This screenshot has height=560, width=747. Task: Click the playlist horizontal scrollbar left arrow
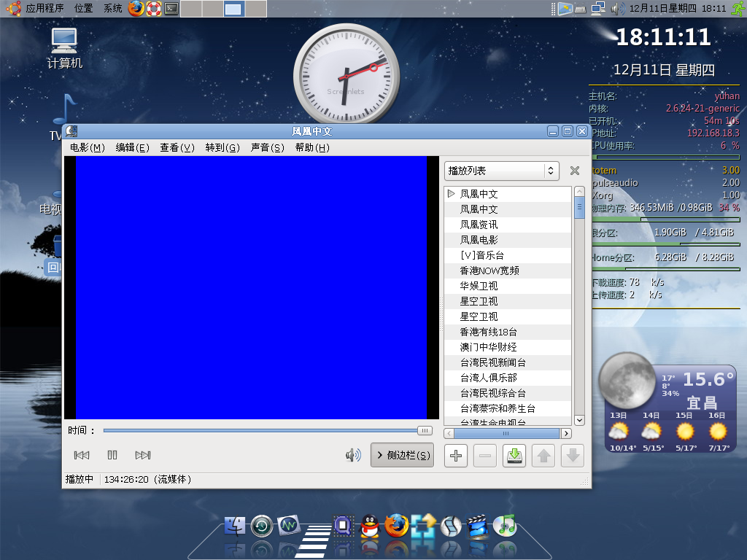(449, 433)
